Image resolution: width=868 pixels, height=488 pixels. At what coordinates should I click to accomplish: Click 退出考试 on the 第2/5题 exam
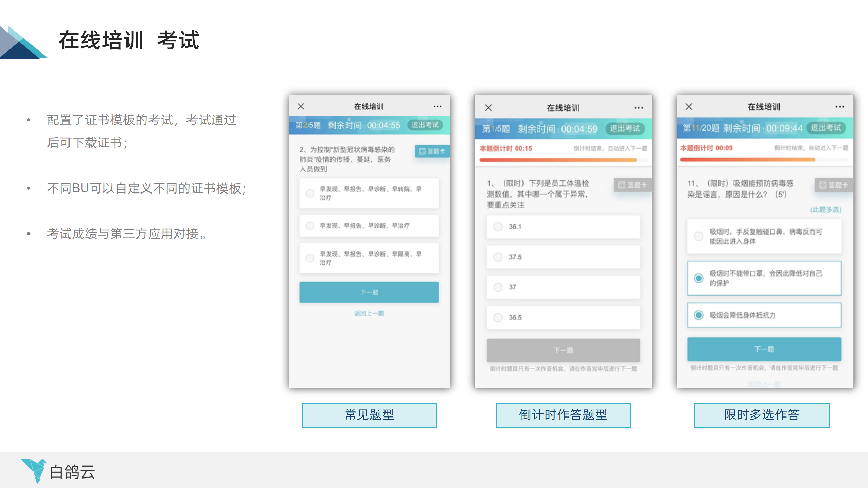click(x=425, y=125)
